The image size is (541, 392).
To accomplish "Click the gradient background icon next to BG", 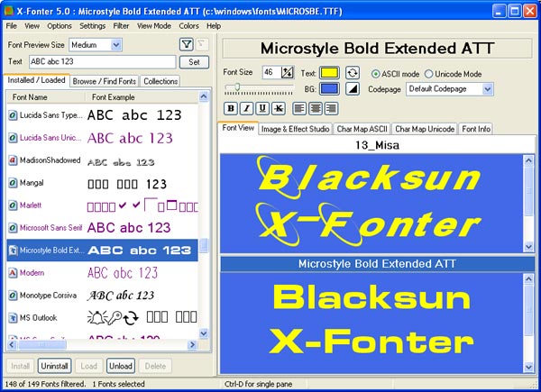I will click(x=353, y=89).
